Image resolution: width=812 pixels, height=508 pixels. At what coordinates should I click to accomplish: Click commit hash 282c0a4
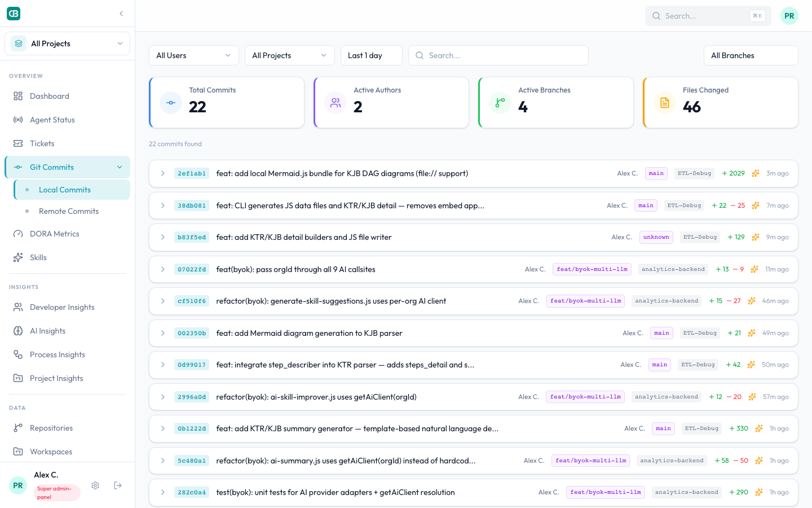point(192,493)
